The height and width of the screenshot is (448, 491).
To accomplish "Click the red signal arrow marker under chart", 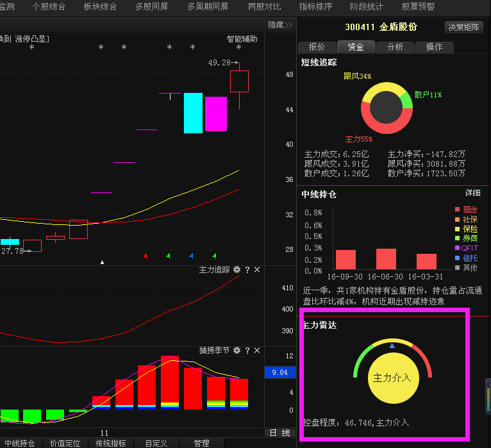I will (146, 256).
